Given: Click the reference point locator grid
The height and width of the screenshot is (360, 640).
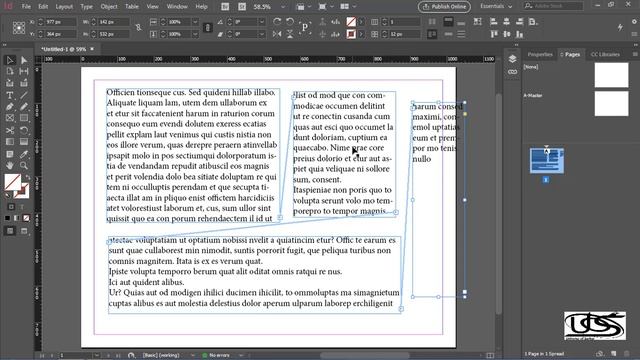Looking at the screenshot, I should [19, 28].
